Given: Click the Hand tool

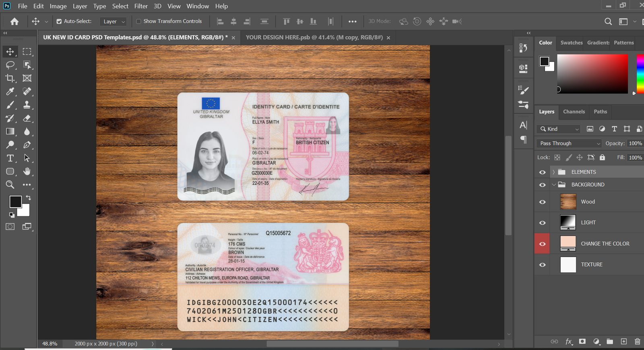Looking at the screenshot, I should [x=27, y=171].
